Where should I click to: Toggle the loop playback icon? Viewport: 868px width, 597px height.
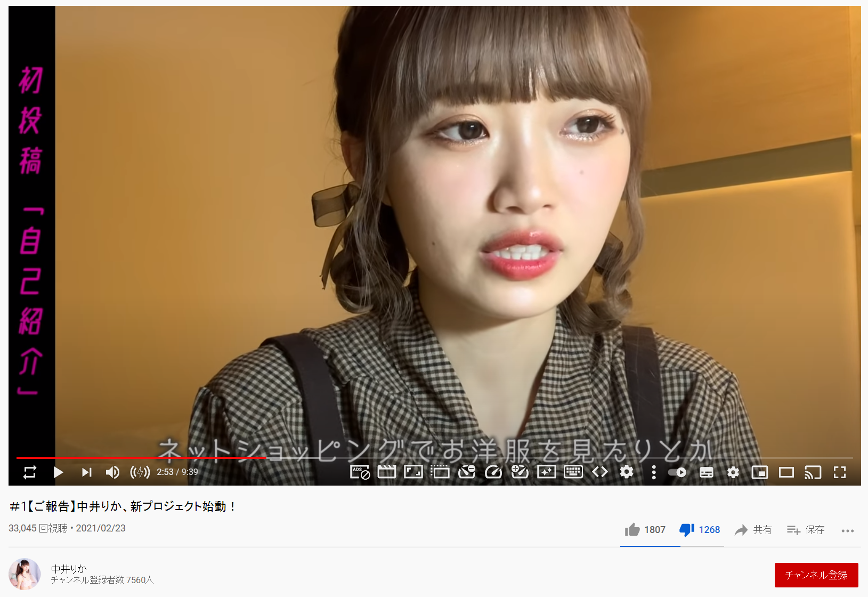(30, 472)
